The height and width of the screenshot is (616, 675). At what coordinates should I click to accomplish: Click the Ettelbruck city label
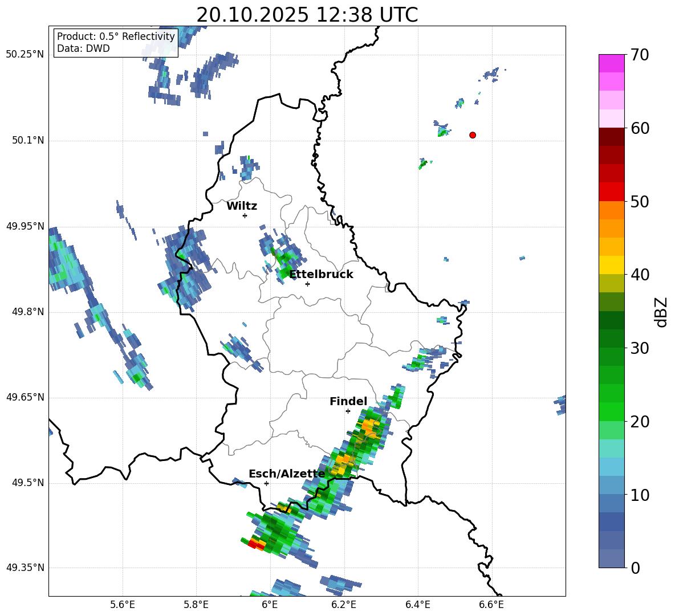(x=321, y=275)
